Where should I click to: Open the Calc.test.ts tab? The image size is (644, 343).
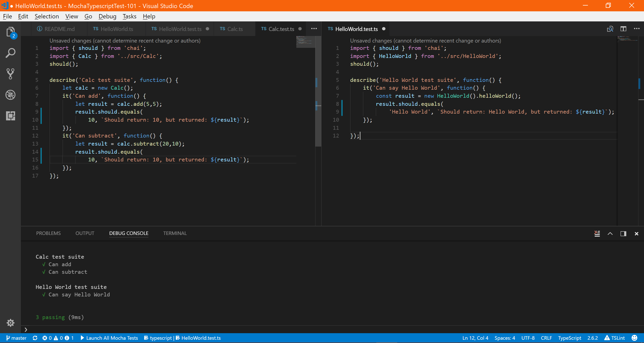281,29
